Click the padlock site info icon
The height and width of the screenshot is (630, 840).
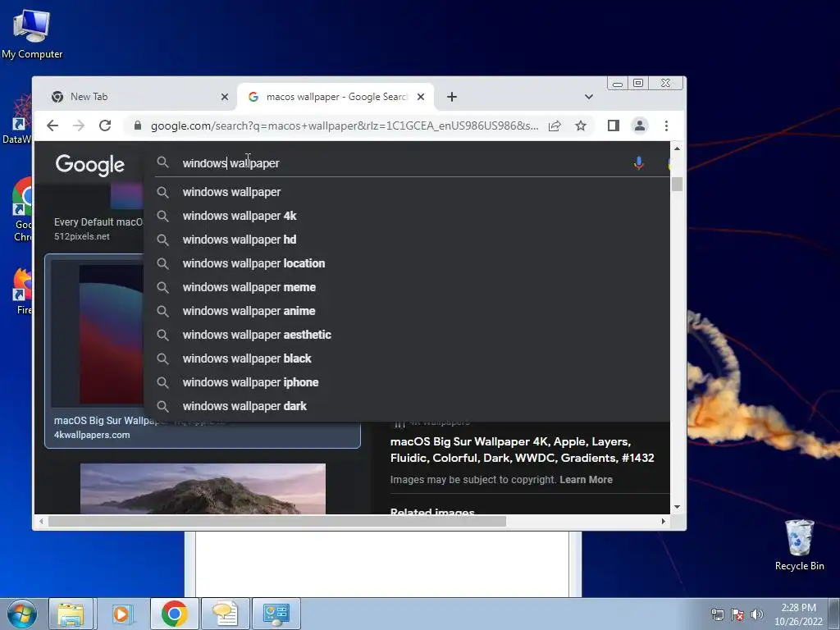tap(138, 126)
